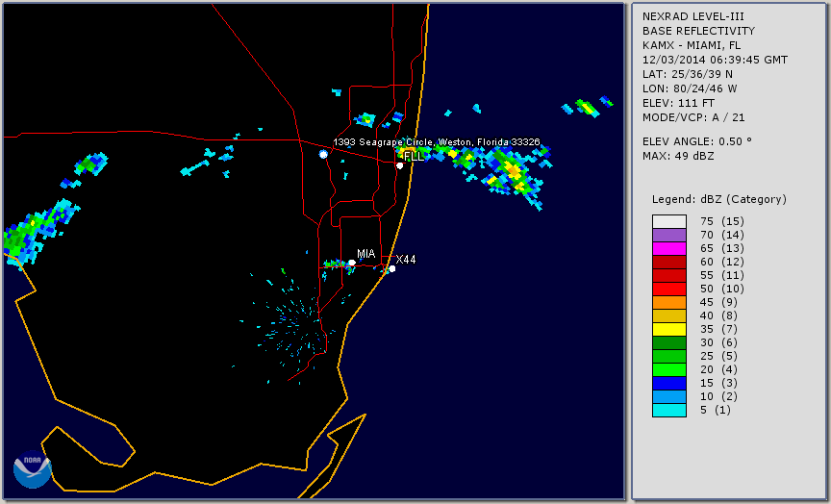Click the KAMX - MIAMI, FL text
Screen dimensions: 831x504
692,45
